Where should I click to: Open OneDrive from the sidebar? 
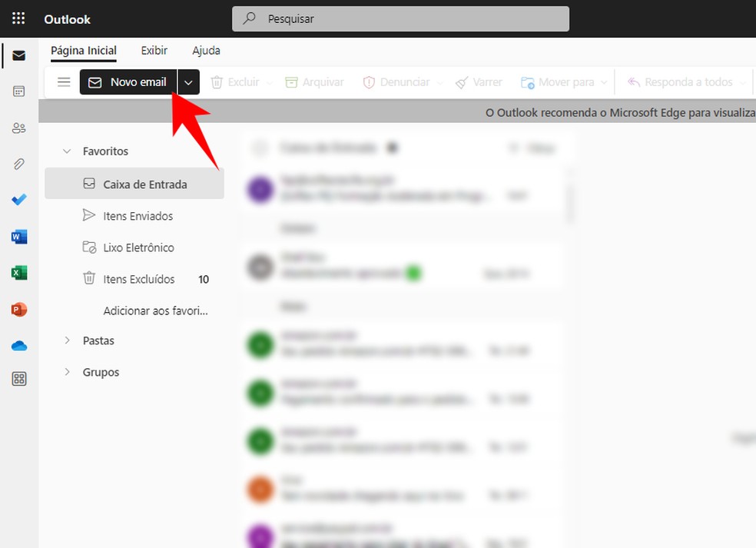click(x=19, y=344)
